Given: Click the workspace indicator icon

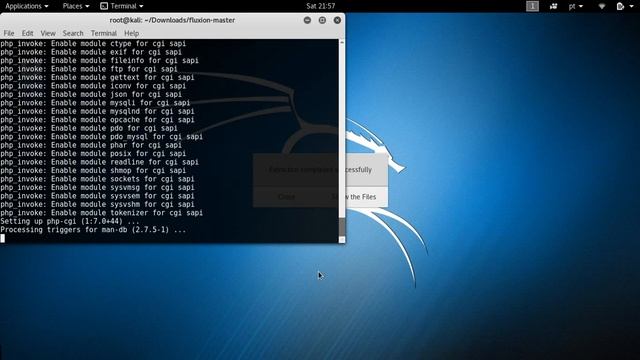Looking at the screenshot, I should 532,6.
